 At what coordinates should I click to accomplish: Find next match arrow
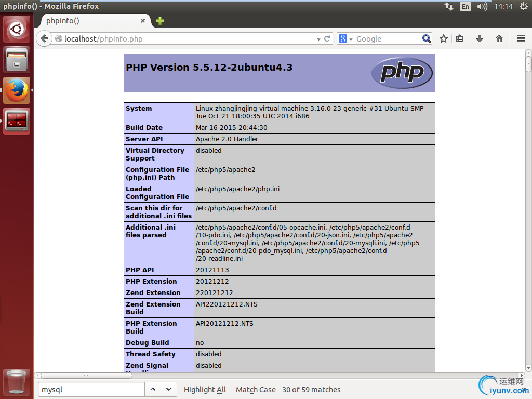click(x=169, y=390)
